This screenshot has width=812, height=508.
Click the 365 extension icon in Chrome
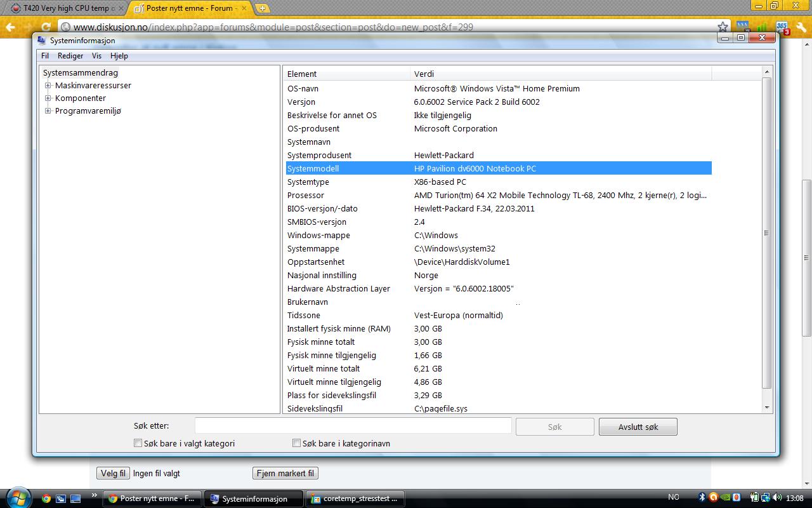(782, 27)
